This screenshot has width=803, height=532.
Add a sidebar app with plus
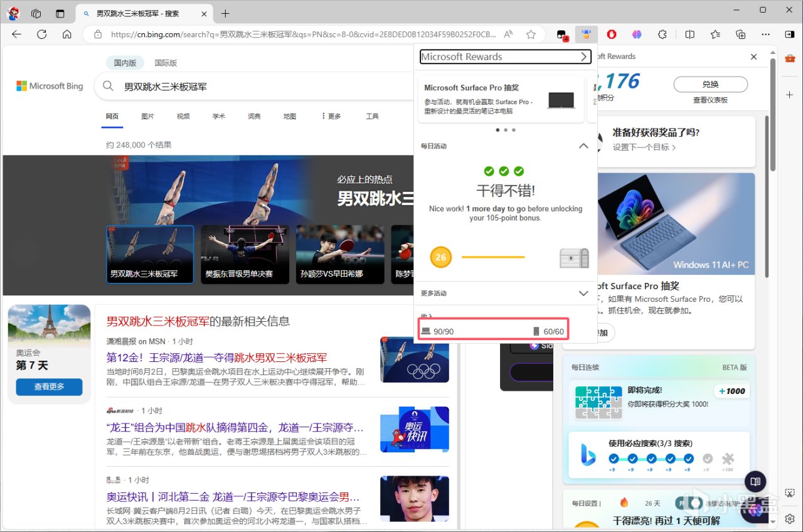tap(790, 94)
